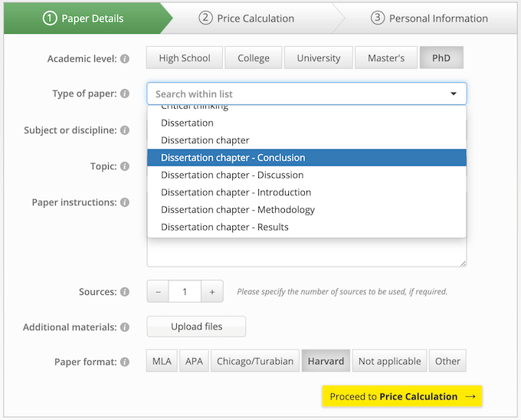Select the High School academic level
This screenshot has height=420, width=521.
click(x=185, y=58)
